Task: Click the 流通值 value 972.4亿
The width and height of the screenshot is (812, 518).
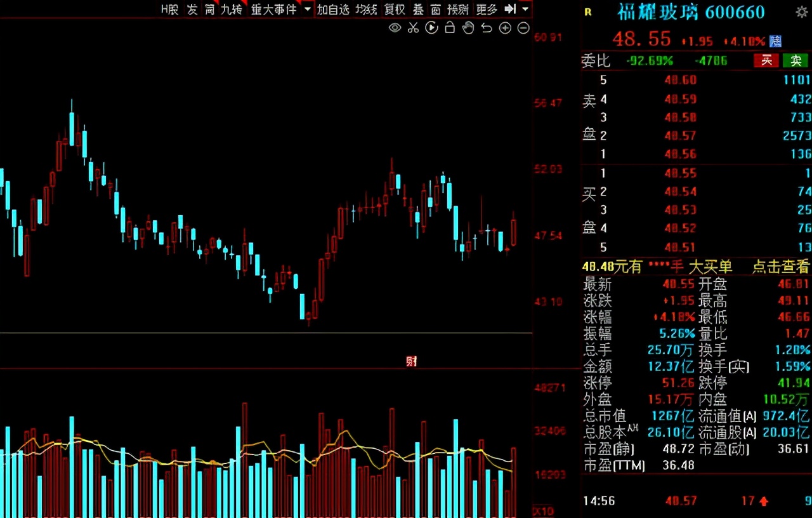Action: (x=787, y=416)
